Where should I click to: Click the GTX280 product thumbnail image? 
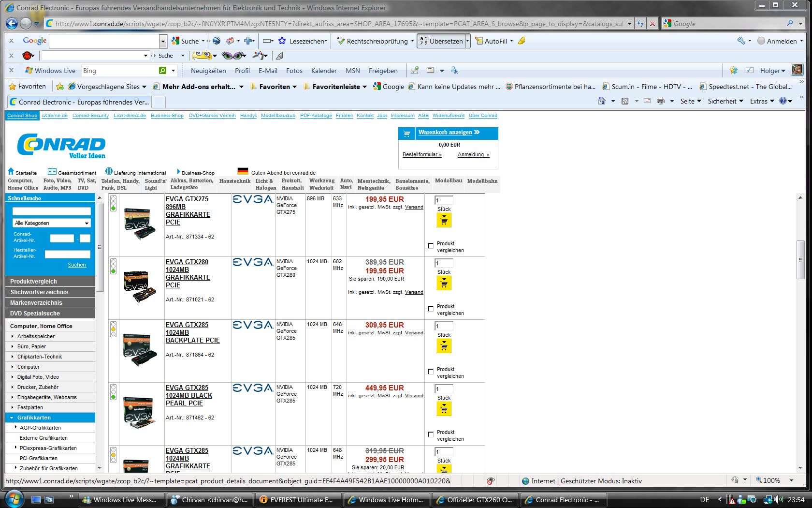click(140, 287)
